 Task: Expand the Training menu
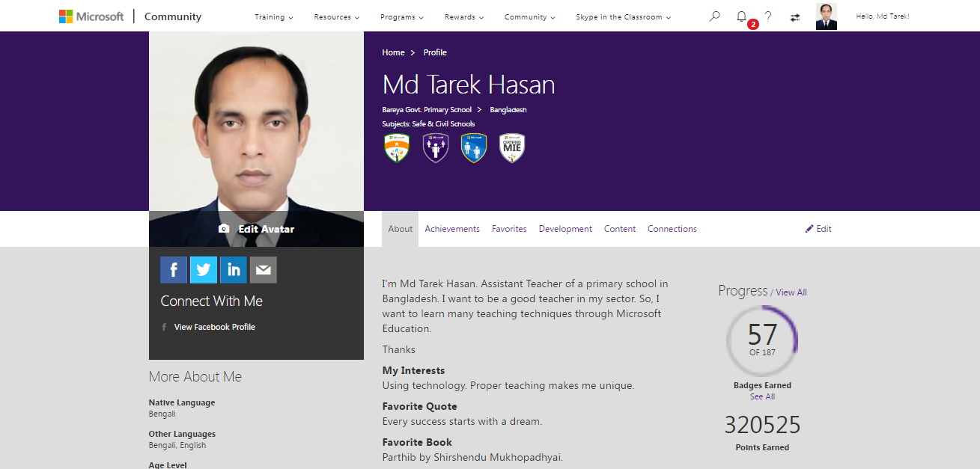click(274, 17)
